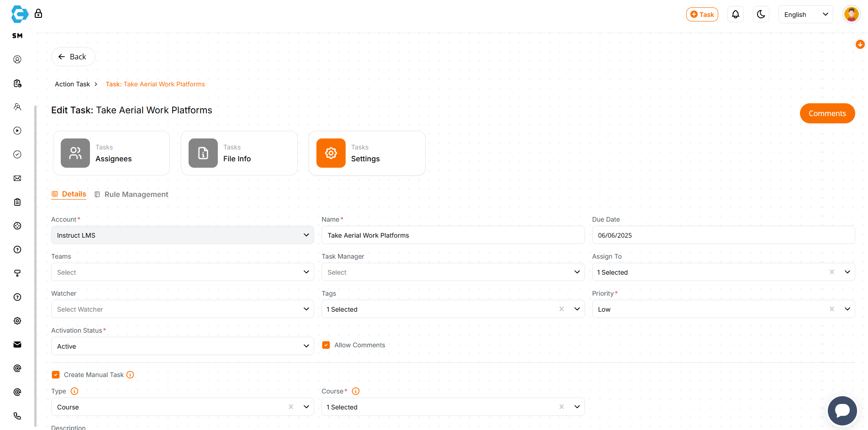The height and width of the screenshot is (430, 868).
Task: Toggle the Create Manual Task checkbox
Action: point(56,375)
